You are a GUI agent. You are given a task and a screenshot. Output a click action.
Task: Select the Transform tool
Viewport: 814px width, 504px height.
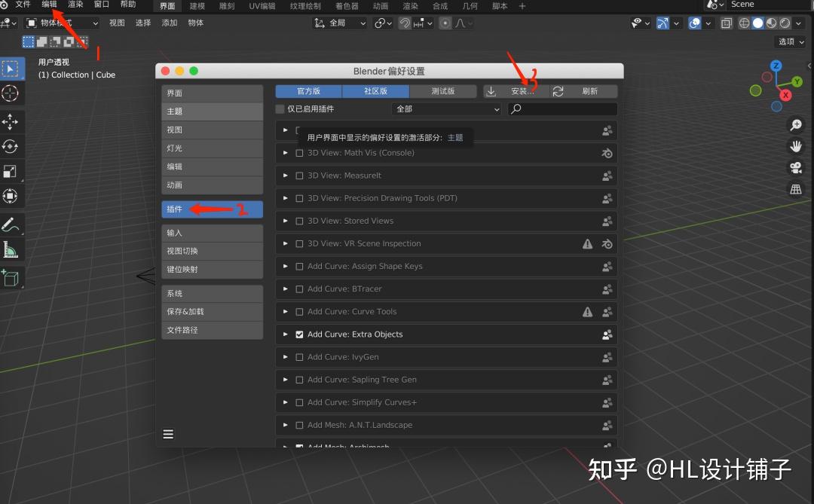[x=11, y=196]
